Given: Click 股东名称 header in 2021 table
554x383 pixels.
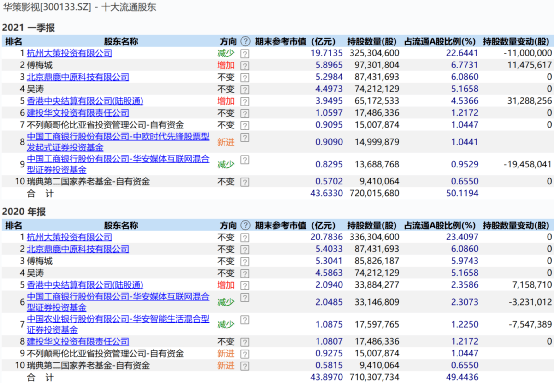Looking at the screenshot, I should [x=121, y=41].
